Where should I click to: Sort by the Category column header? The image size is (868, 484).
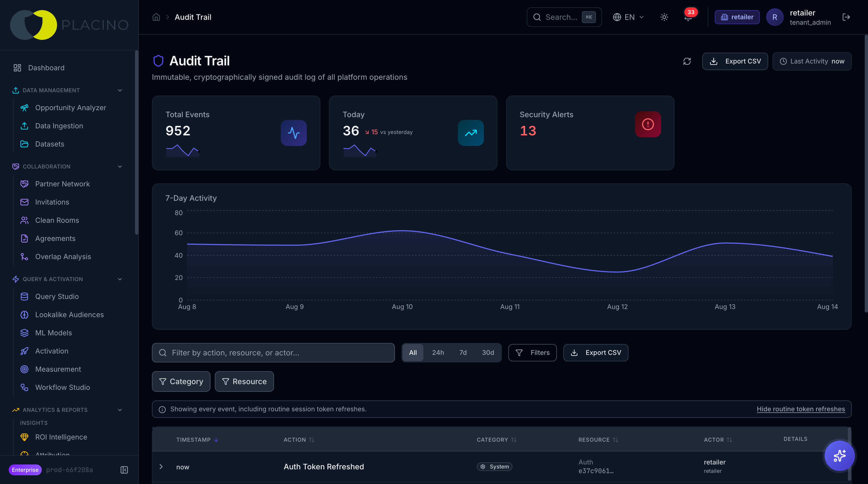pyautogui.click(x=496, y=440)
